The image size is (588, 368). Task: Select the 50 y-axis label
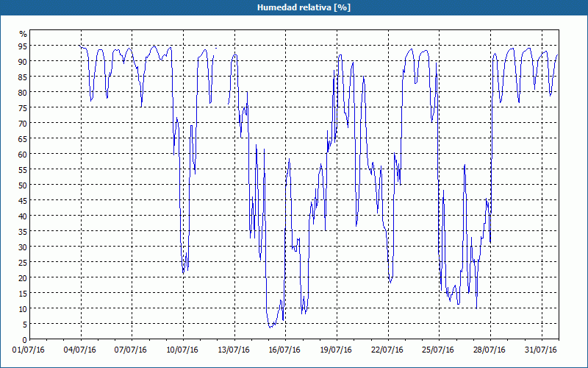(x=23, y=185)
